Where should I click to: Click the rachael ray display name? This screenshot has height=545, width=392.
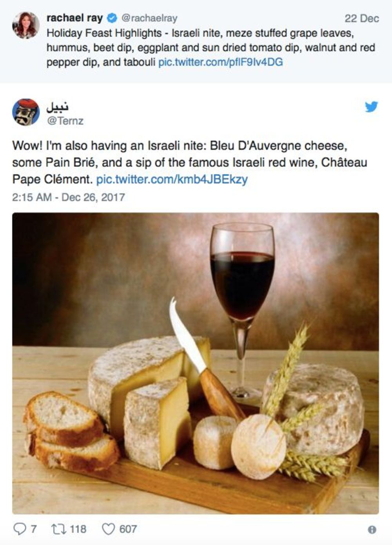[x=74, y=18]
